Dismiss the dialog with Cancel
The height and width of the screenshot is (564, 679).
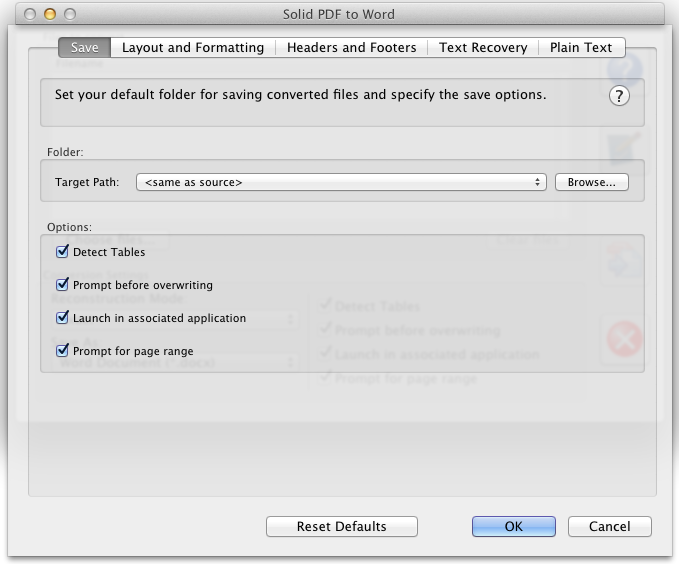pos(609,526)
